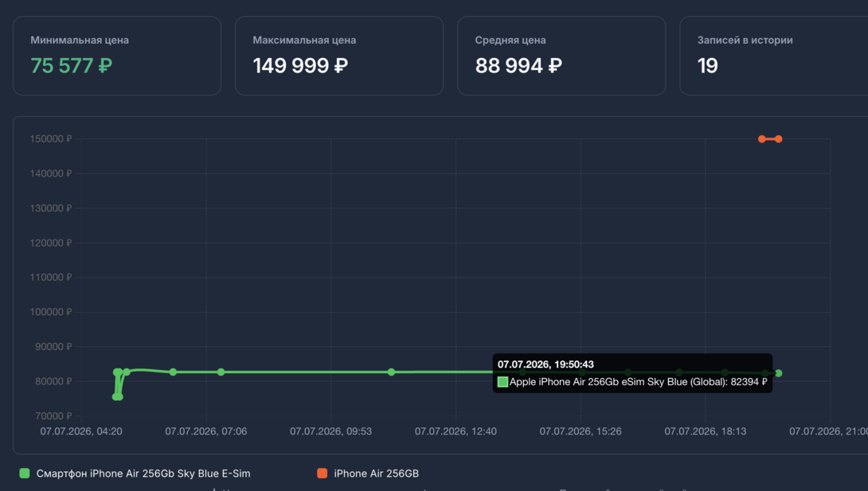Click maximum price value 149 999 ₽

pos(300,66)
